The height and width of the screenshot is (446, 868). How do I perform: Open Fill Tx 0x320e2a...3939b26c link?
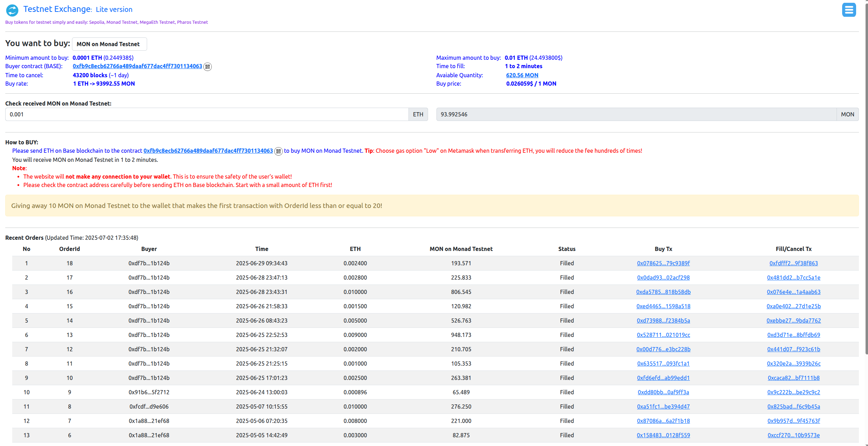794,364
